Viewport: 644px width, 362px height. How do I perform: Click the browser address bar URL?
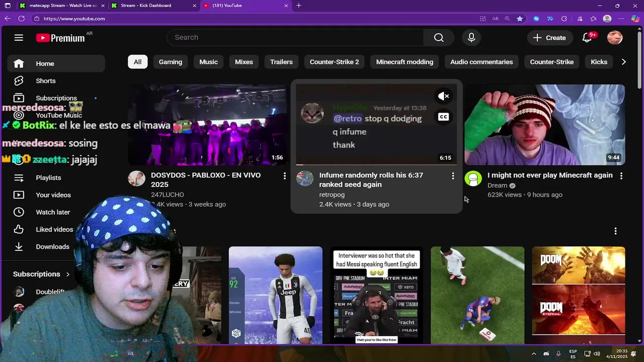pyautogui.click(x=74, y=19)
